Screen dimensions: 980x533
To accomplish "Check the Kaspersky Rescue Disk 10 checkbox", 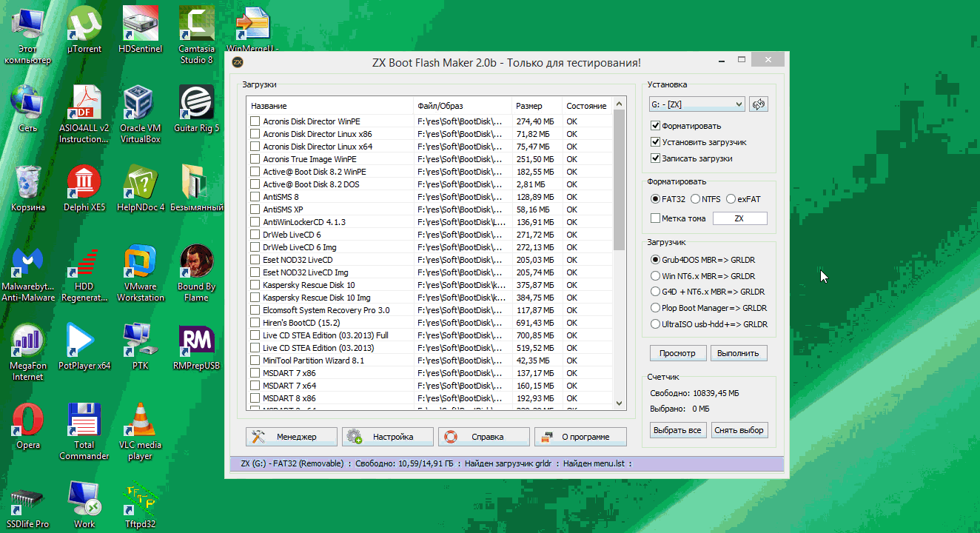I will [255, 285].
